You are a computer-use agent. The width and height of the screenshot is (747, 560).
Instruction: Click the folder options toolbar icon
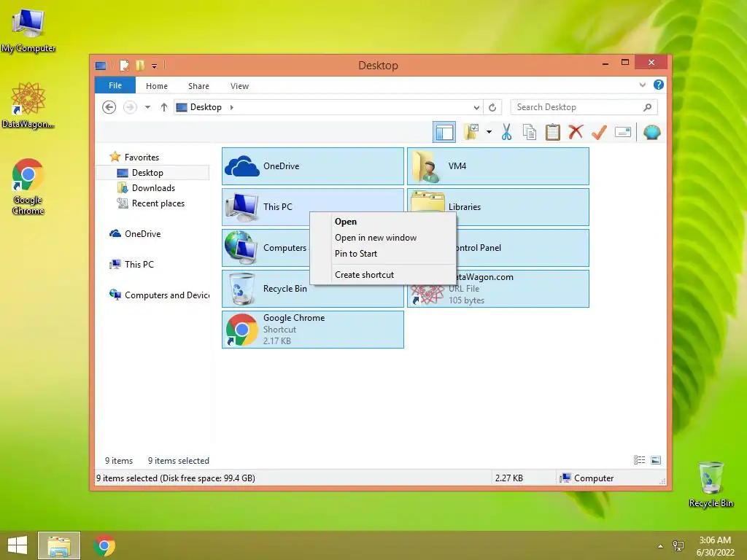click(472, 132)
